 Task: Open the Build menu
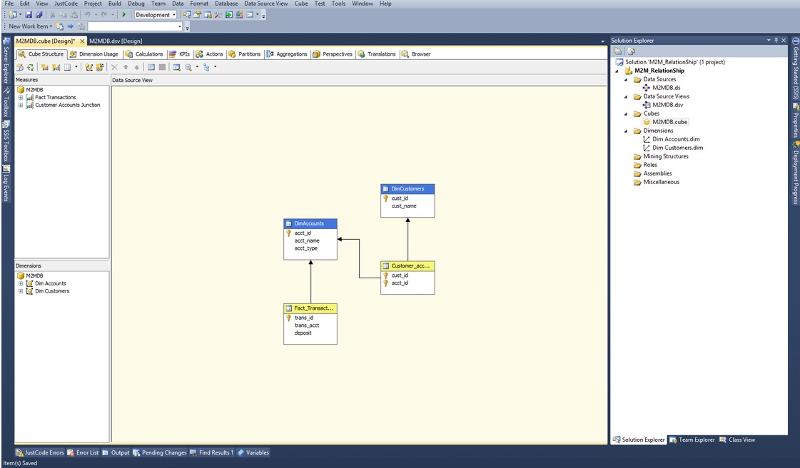(115, 4)
